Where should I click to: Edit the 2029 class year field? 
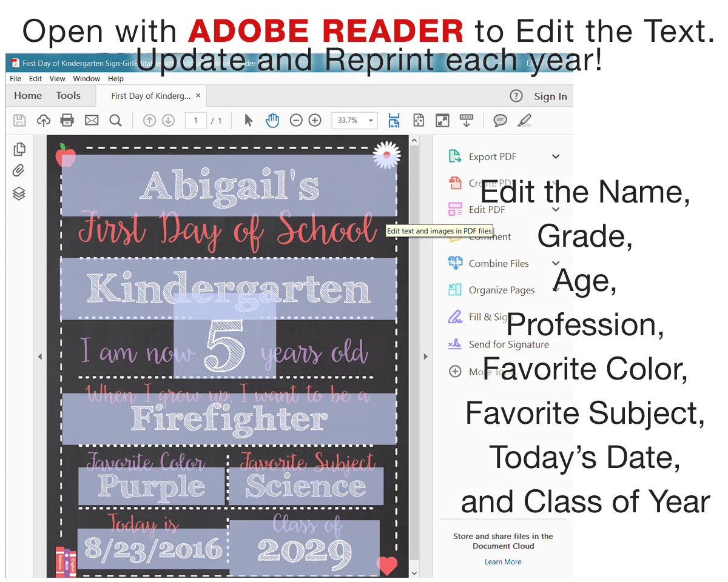(x=305, y=549)
